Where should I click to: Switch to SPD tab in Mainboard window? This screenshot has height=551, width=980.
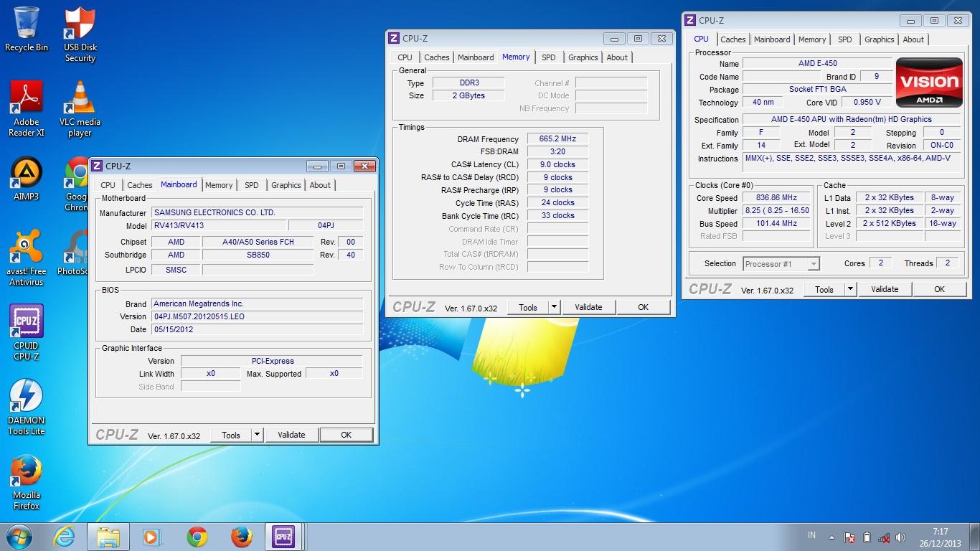[x=251, y=185]
